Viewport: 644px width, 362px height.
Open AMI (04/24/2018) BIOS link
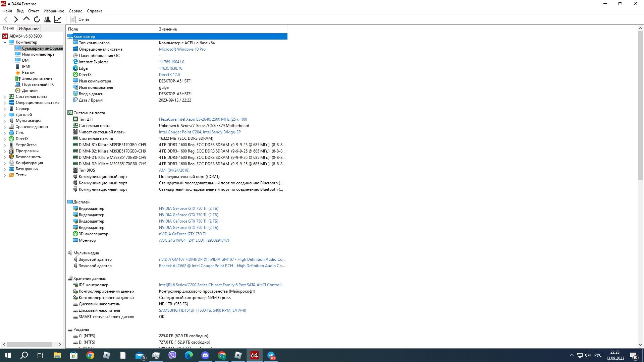pos(174,170)
